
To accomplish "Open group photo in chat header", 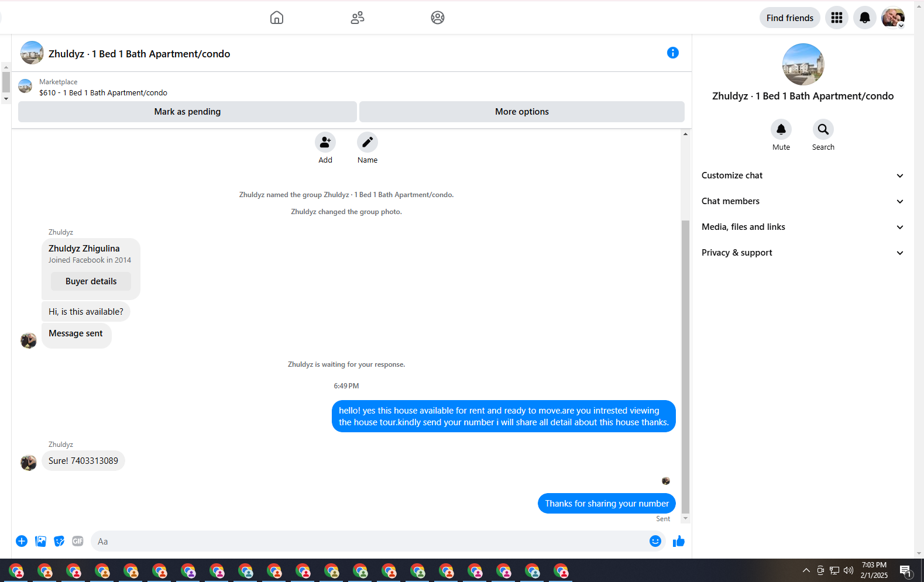I will tap(32, 53).
